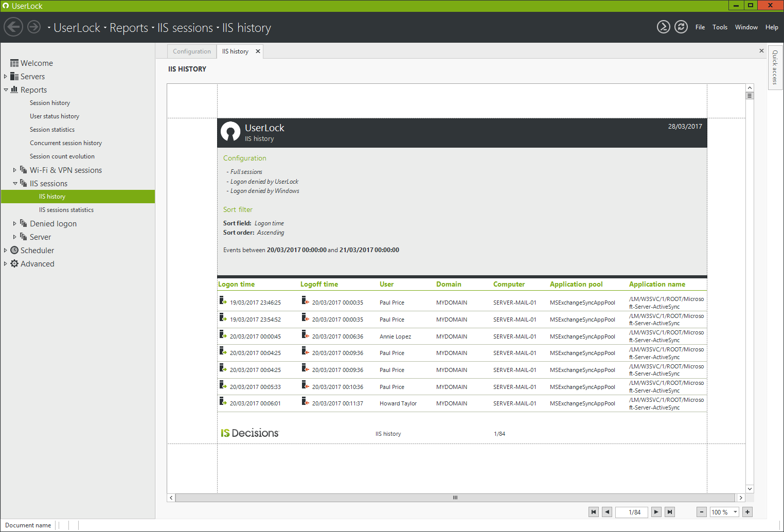Open User status history report
Image resolution: width=784 pixels, height=532 pixels.
pos(55,116)
